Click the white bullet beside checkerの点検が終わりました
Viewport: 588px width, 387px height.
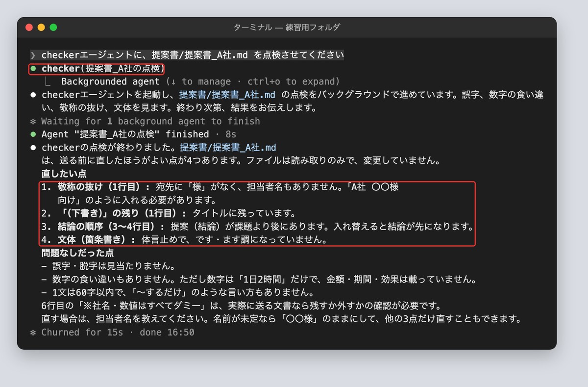tap(33, 148)
